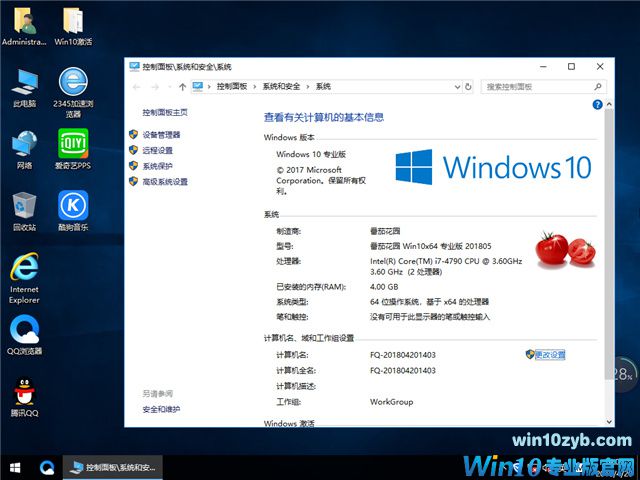Go back with the back arrow

click(137, 87)
